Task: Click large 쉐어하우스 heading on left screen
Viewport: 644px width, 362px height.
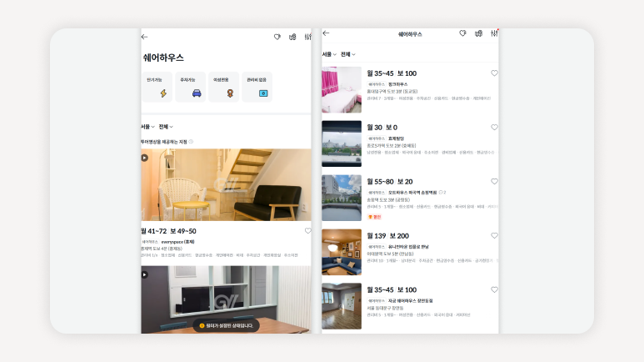Action: coord(163,58)
